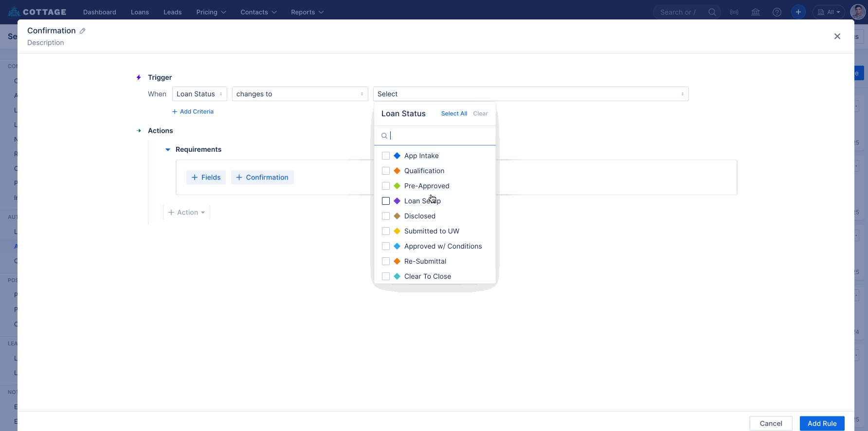Click the + Fields button
This screenshot has width=868, height=431.
[x=206, y=178]
